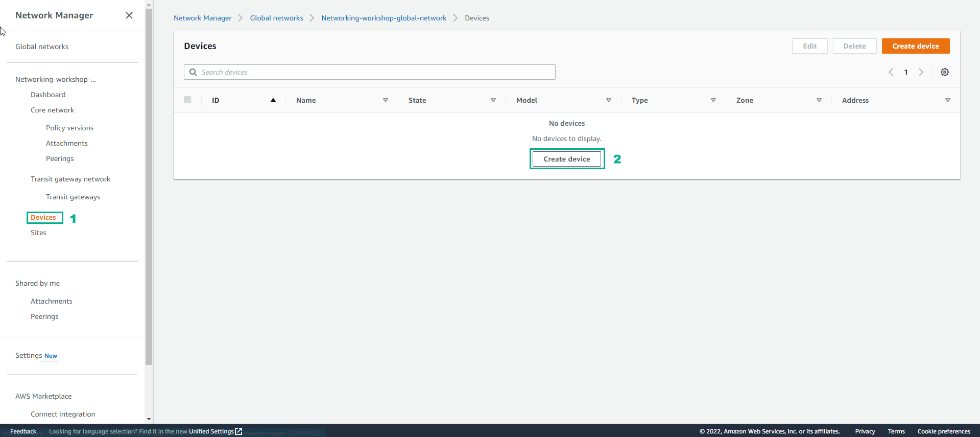Sort by Address column arrow
Image resolution: width=980 pixels, height=437 pixels.
pyautogui.click(x=948, y=100)
